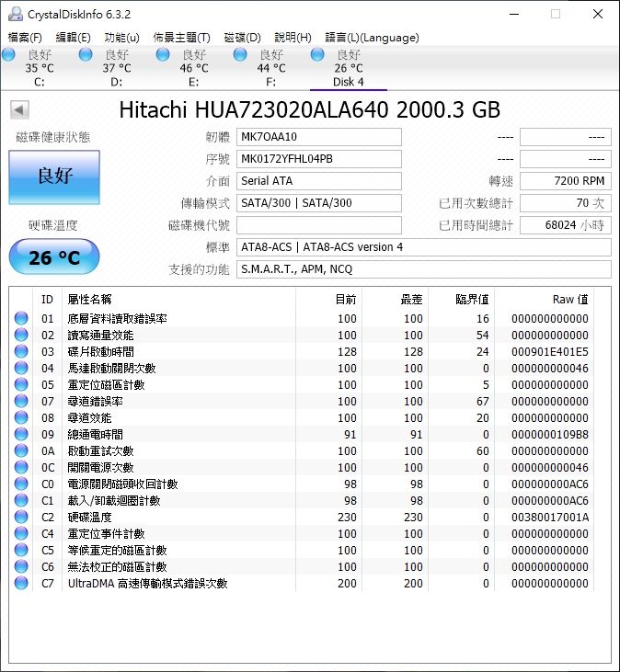Screen dimensions: 620x672
Task: Click status orb for attribute C7 UltraDMA
Action: [x=21, y=584]
